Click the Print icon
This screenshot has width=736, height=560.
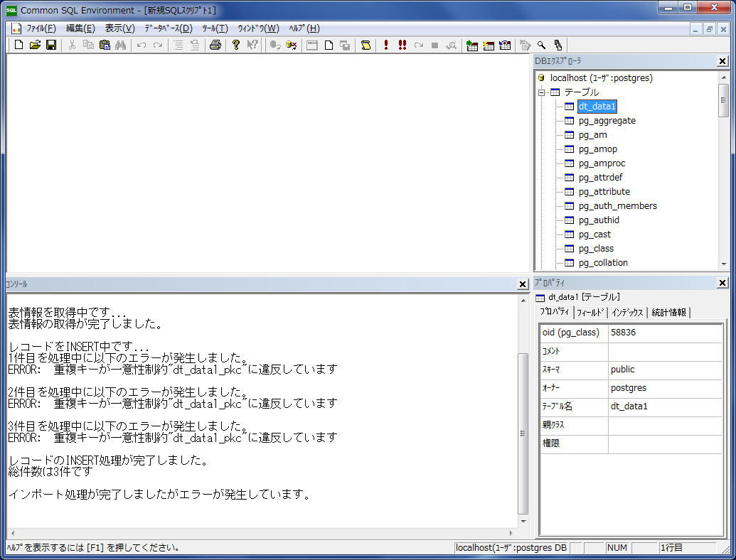(x=215, y=45)
